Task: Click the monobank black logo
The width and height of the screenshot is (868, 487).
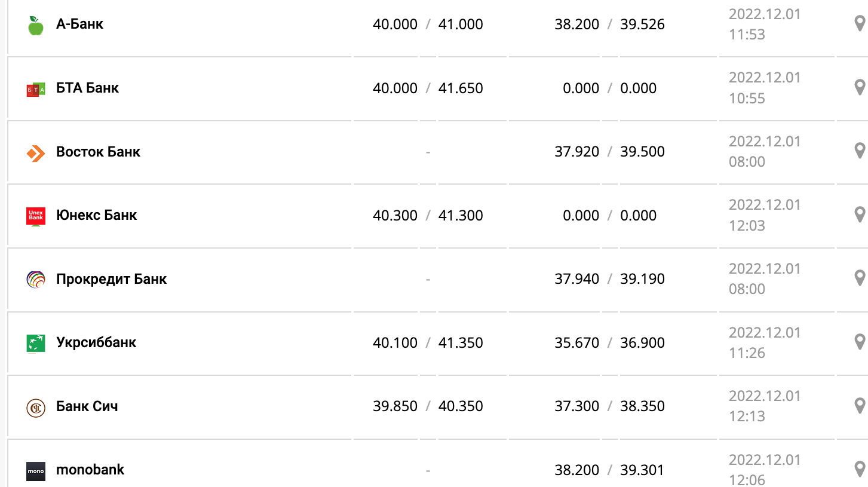Action: coord(36,471)
